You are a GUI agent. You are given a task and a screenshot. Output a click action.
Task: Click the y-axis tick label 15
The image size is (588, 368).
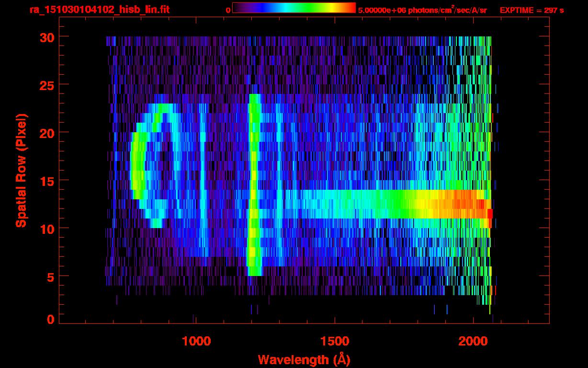(46, 181)
